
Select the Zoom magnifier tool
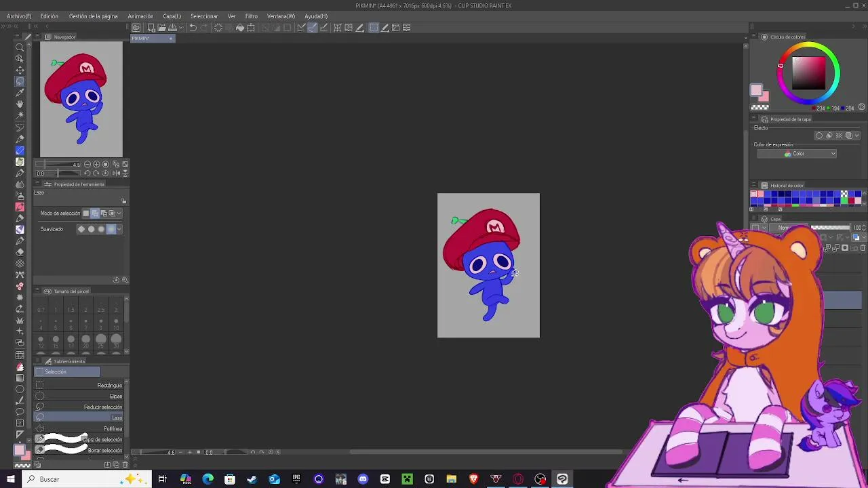(20, 47)
